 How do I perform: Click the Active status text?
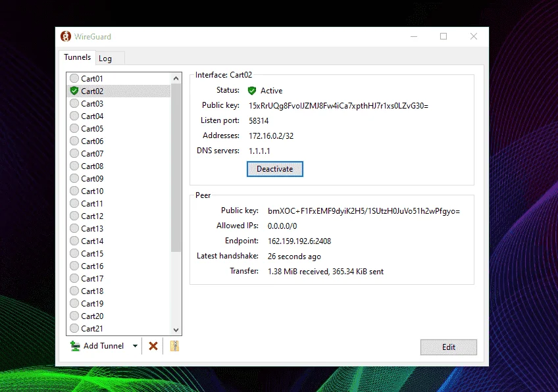[272, 91]
